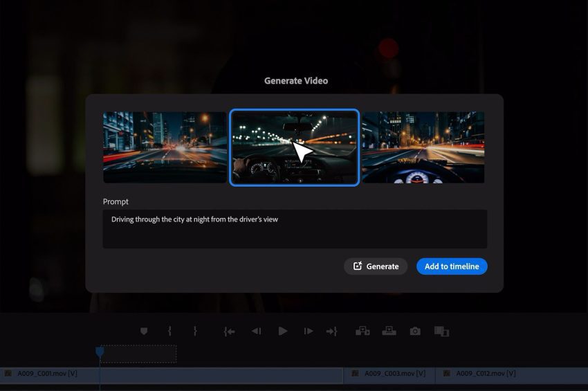Click the Mark In bracket icon

coord(169,331)
